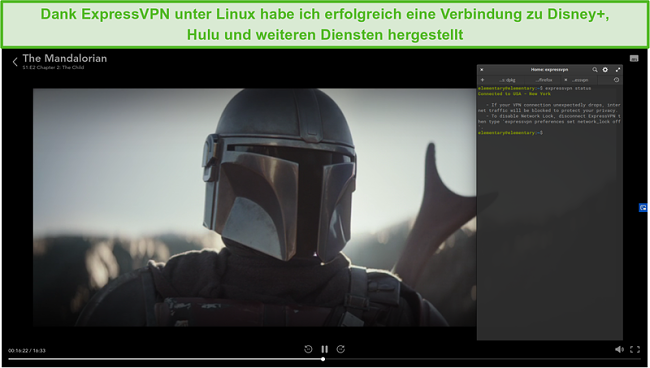Click the episode subtitle 'S1:E2 Chapter 2: The Child'
The width and height of the screenshot is (650, 368).
click(x=53, y=68)
